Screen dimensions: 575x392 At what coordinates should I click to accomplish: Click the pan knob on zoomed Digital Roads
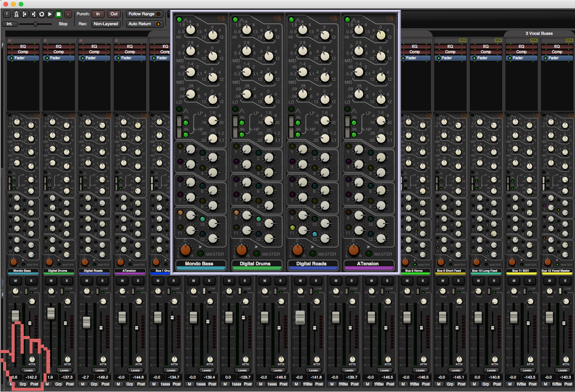pyautogui.click(x=297, y=250)
